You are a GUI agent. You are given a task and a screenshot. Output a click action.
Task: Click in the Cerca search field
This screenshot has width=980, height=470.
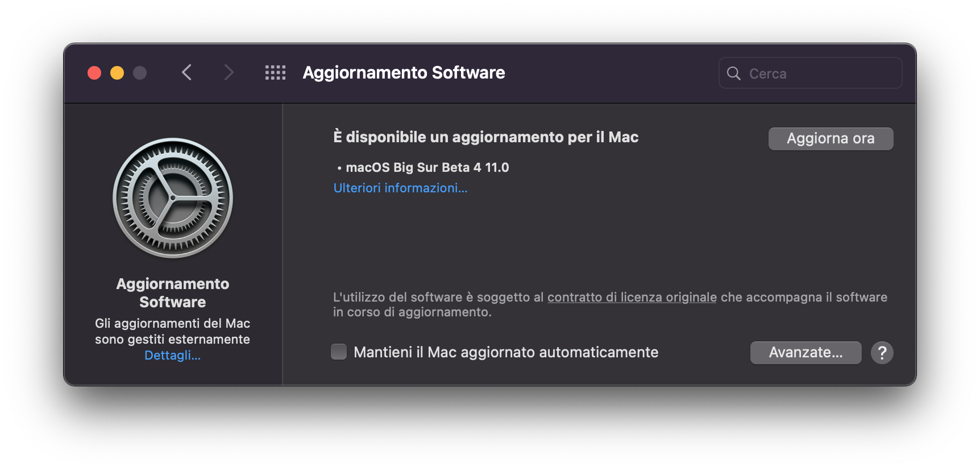pos(810,73)
